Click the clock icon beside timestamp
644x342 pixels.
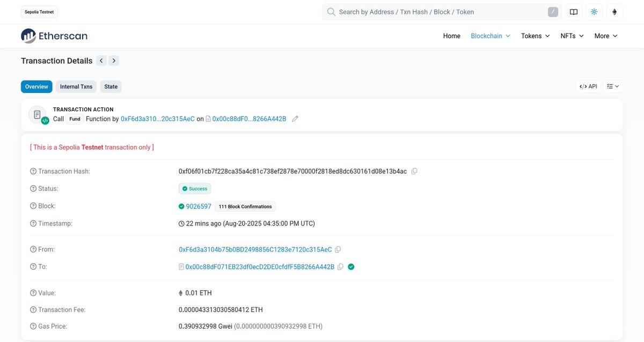[x=181, y=223]
